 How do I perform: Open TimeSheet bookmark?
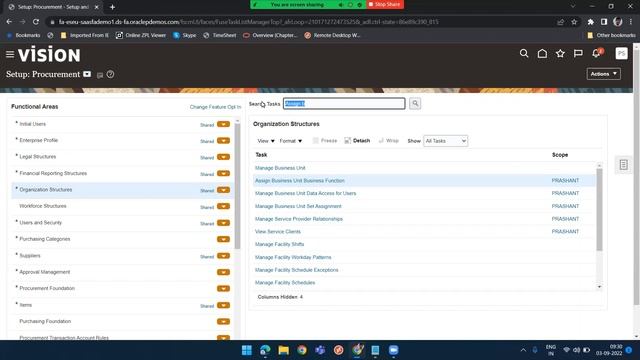220,35
